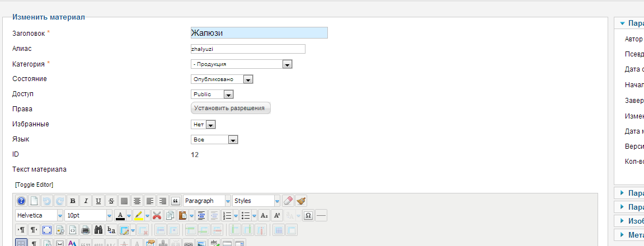Screen dimensions: 644x246
Task: Click the Установить разрешения button
Action: pos(230,108)
